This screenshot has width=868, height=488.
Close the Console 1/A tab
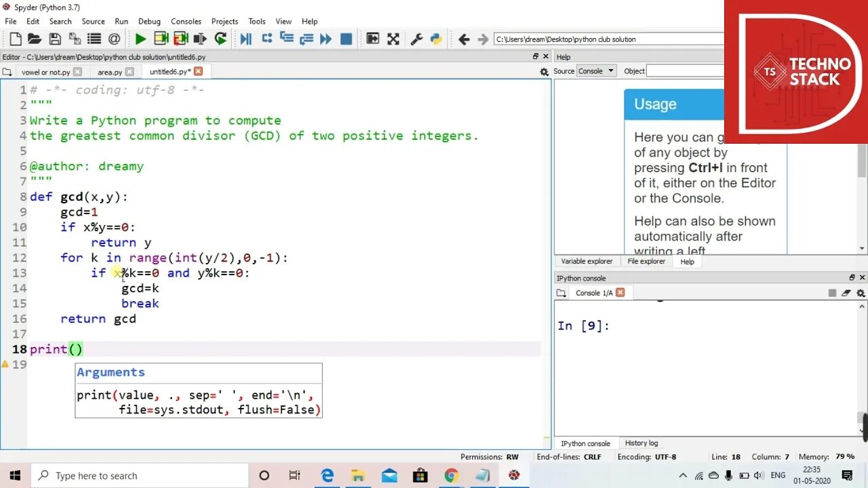[x=620, y=292]
